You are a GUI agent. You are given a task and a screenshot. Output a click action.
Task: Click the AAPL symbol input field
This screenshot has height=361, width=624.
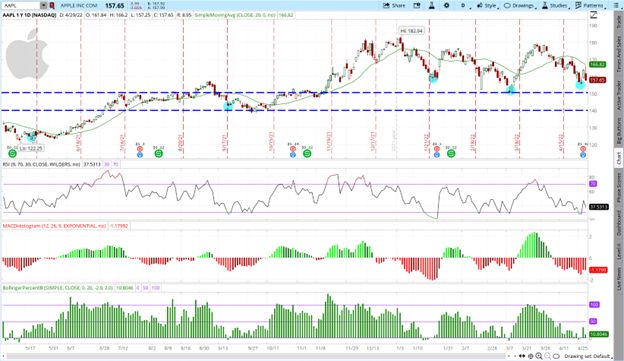[x=21, y=6]
